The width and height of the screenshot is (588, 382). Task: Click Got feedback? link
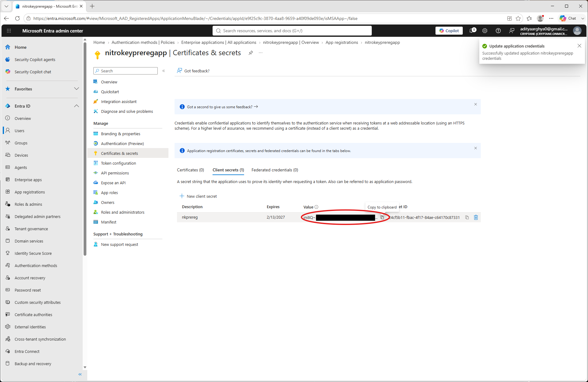[193, 71]
